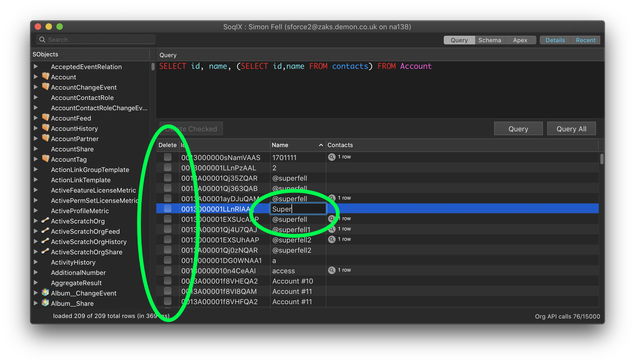Image resolution: width=635 pixels, height=364 pixels.
Task: Click the Name cell being edited with Super
Action: tap(298, 209)
